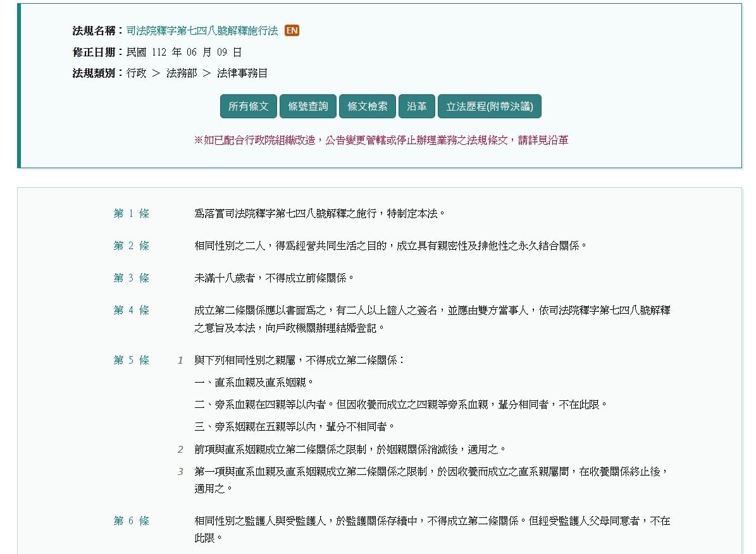The height and width of the screenshot is (554, 756).
Task: Open the EN English version badge
Action: (292, 30)
